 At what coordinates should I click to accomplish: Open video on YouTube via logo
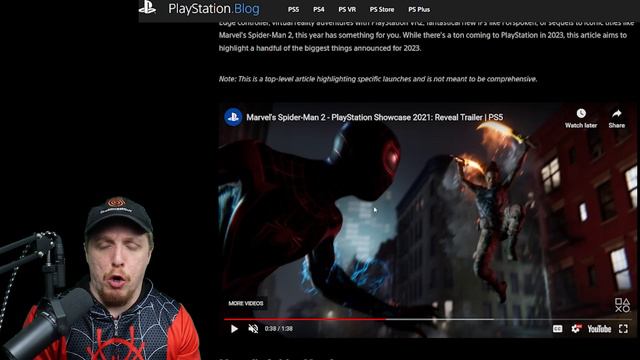point(599,329)
